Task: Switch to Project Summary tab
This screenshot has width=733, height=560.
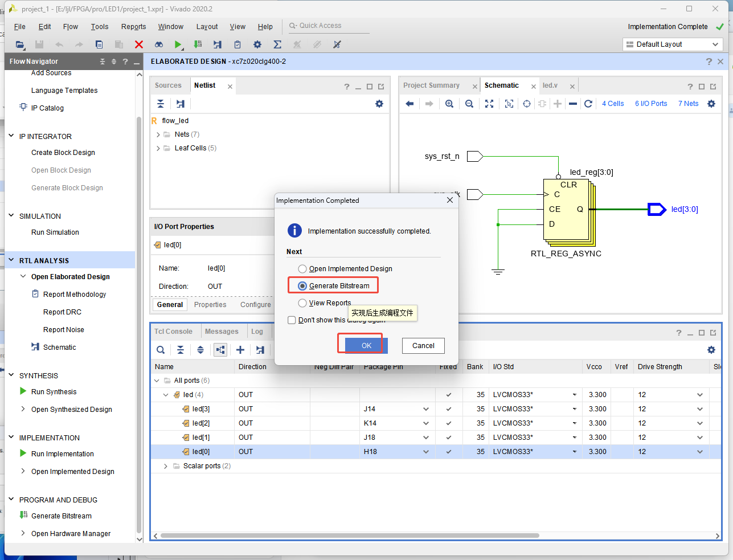Action: click(x=431, y=85)
